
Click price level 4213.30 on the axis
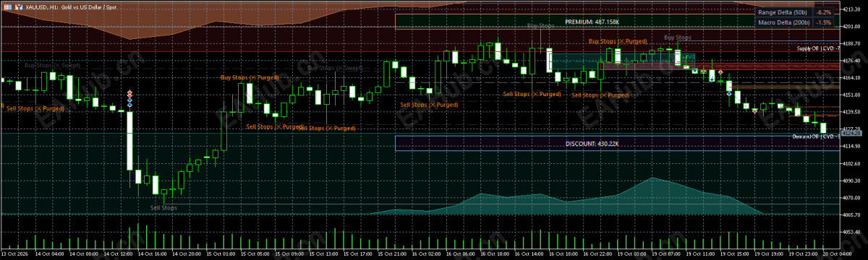[851, 9]
